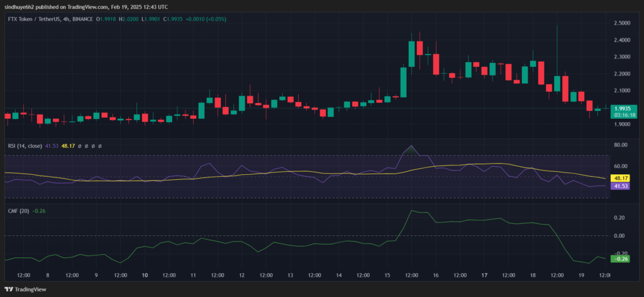
Task: Click the 2.5000 price axis label
Action: click(624, 23)
